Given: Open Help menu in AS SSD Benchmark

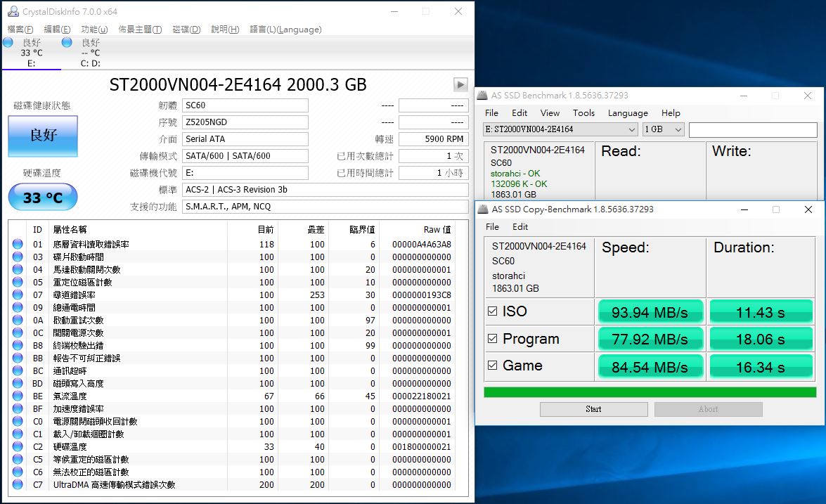Looking at the screenshot, I should click(x=671, y=112).
